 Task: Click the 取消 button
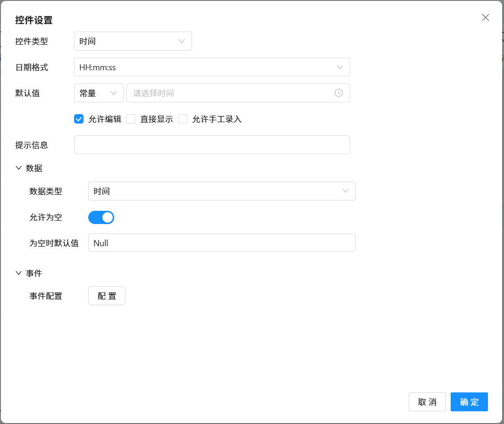click(427, 402)
